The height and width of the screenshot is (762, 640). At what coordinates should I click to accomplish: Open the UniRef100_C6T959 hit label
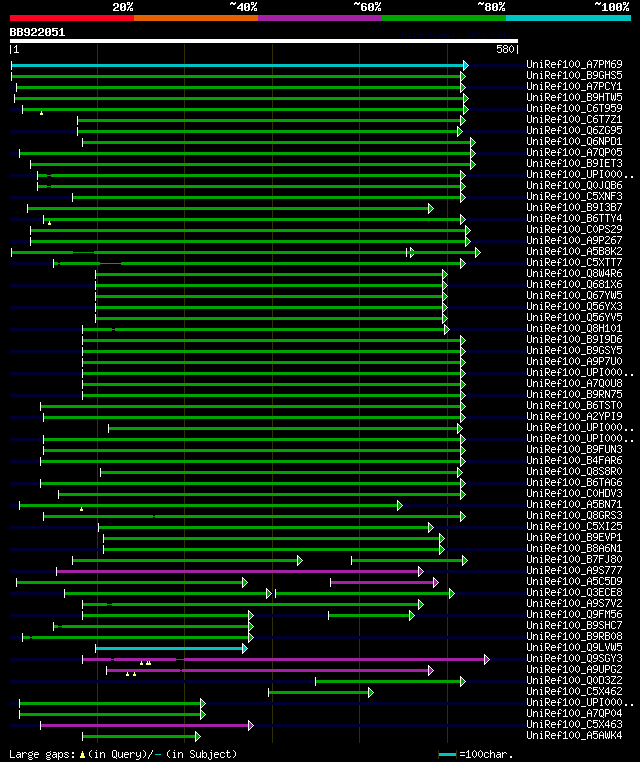pyautogui.click(x=574, y=108)
